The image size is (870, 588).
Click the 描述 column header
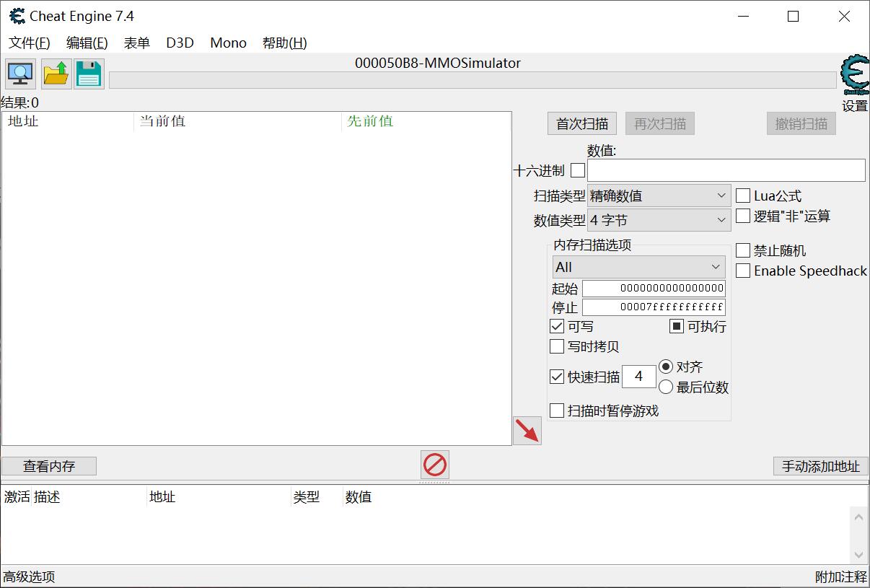click(x=89, y=497)
